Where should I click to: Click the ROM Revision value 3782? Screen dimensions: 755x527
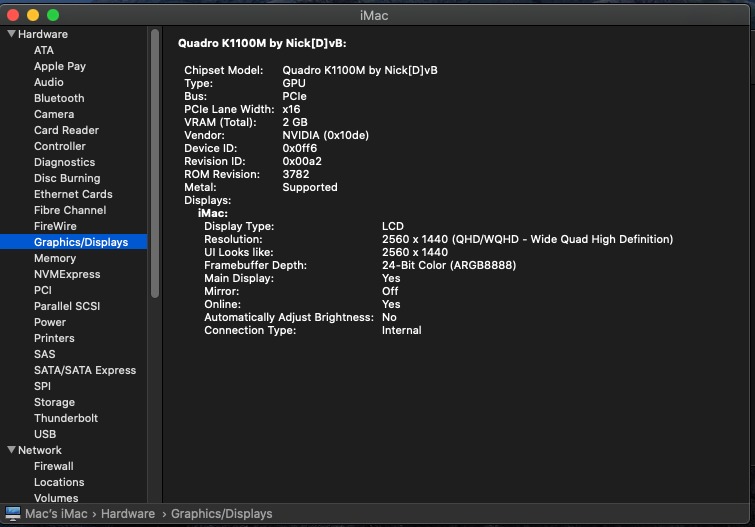click(296, 174)
